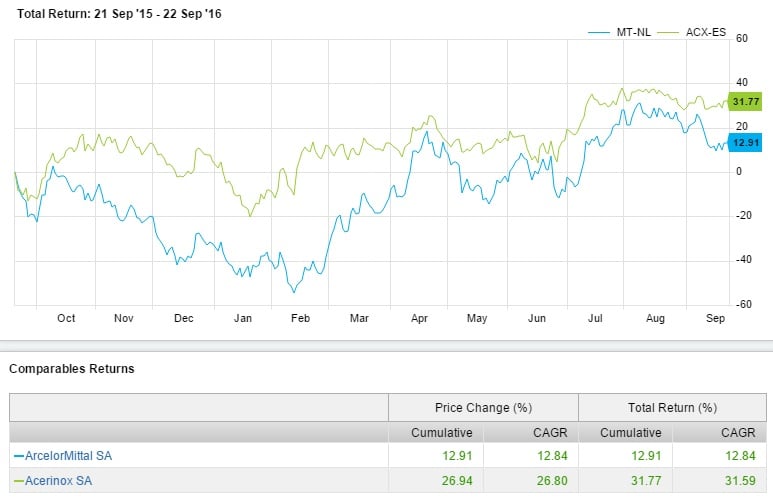
Task: Click the Oct label on the time axis
Action: point(66,318)
